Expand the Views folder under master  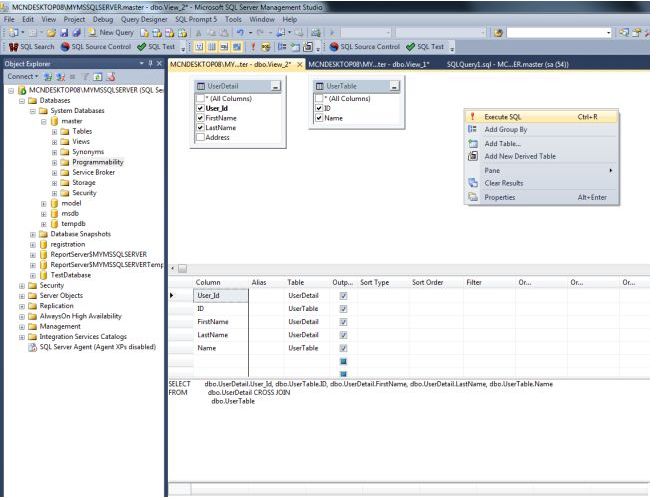click(x=54, y=142)
